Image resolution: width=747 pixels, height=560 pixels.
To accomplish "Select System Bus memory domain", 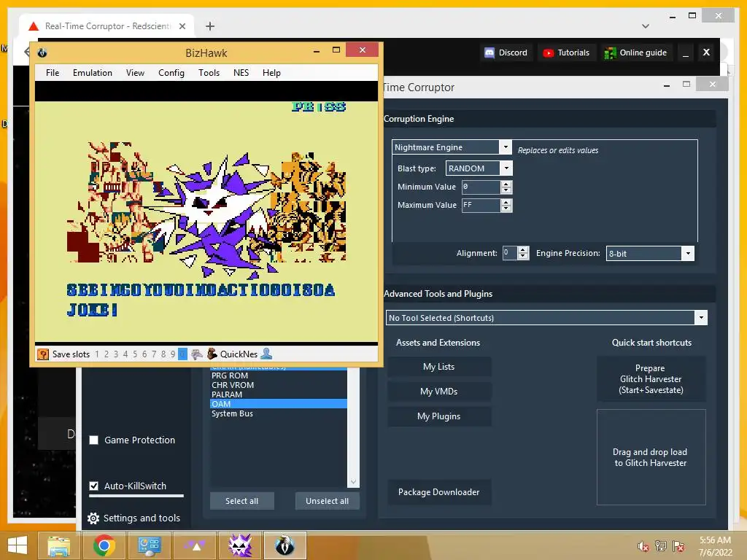I will coord(278,413).
